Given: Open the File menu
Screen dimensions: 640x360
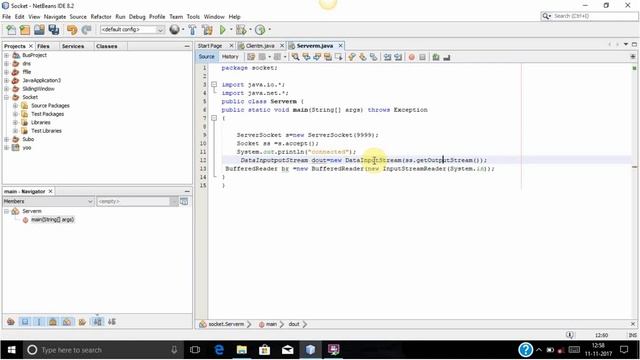Looking at the screenshot, I should (x=7, y=17).
